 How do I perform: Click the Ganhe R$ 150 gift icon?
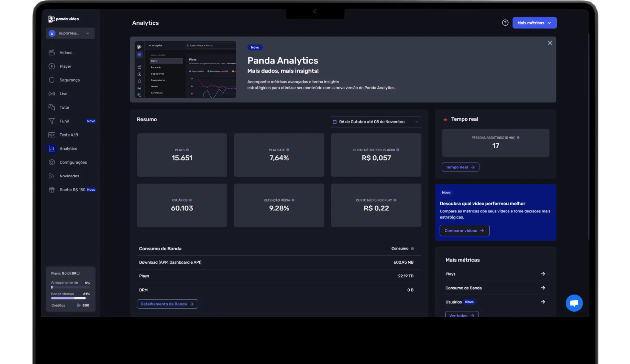click(52, 190)
